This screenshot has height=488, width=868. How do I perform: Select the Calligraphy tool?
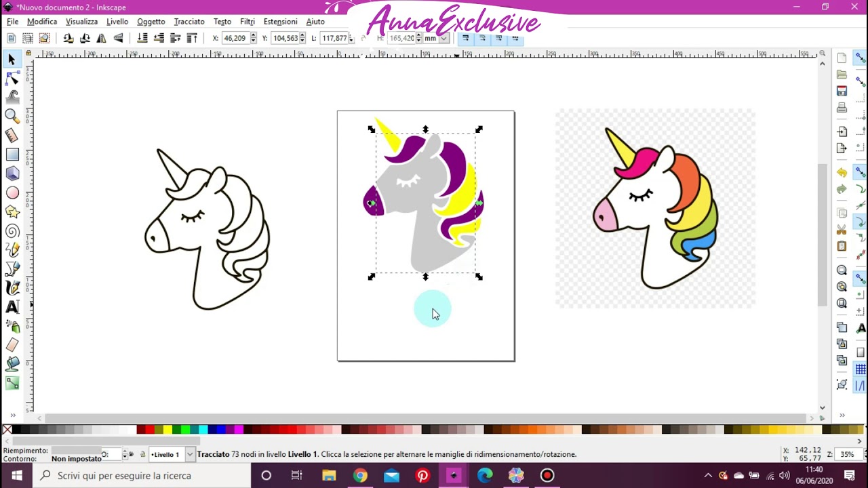coord(12,288)
